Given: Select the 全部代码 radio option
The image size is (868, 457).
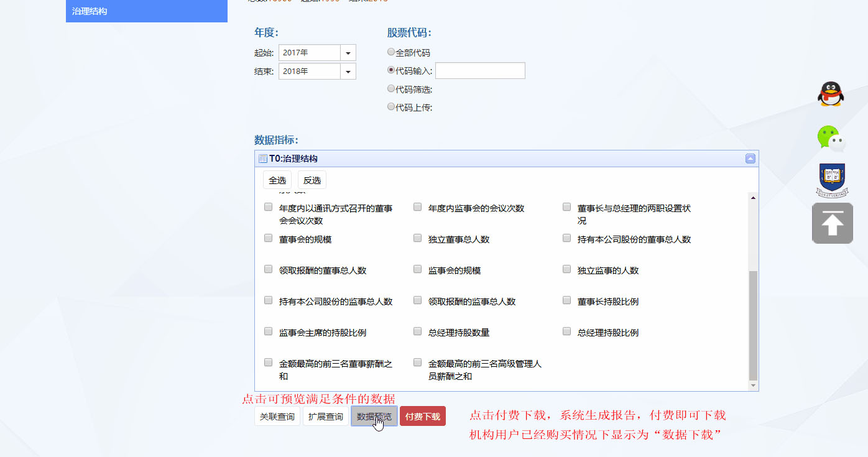Looking at the screenshot, I should (391, 52).
